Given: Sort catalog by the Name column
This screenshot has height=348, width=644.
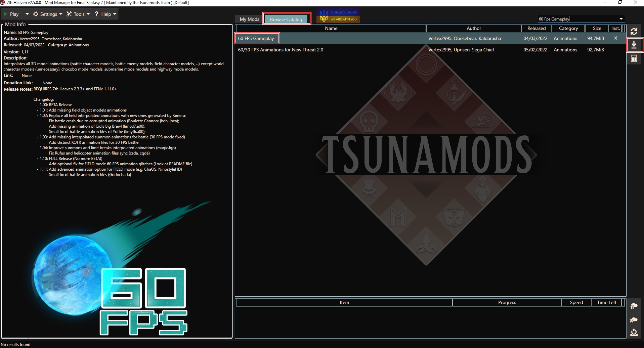Looking at the screenshot, I should click(331, 28).
